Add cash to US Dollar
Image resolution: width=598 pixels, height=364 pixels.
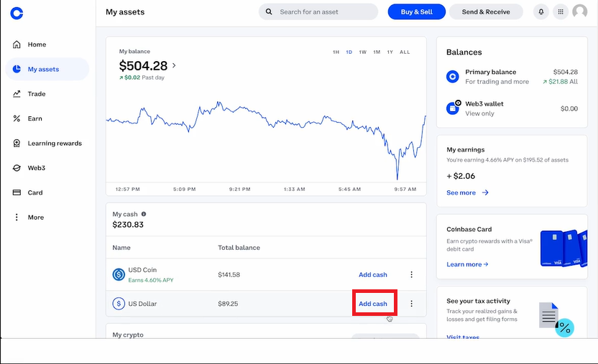372,304
